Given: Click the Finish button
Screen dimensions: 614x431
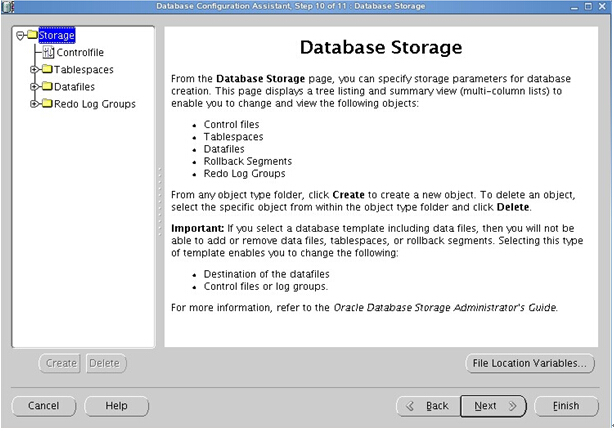Looking at the screenshot, I should coord(566,406).
